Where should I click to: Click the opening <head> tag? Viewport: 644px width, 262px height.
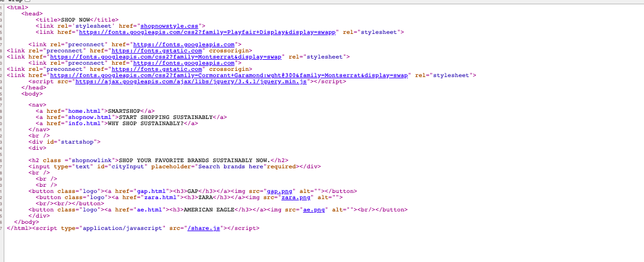pyautogui.click(x=32, y=14)
